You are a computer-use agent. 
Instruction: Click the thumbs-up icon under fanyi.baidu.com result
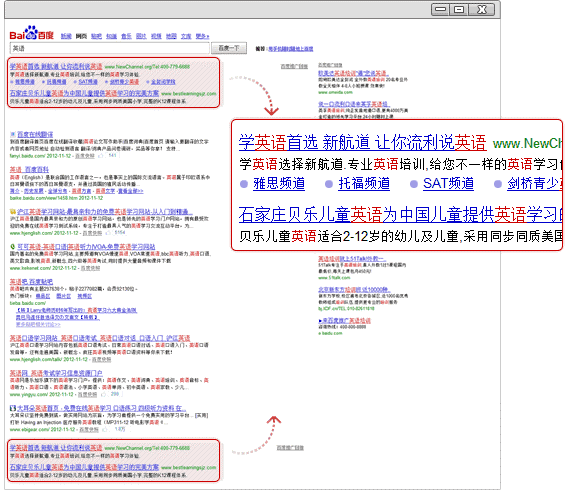point(101,156)
